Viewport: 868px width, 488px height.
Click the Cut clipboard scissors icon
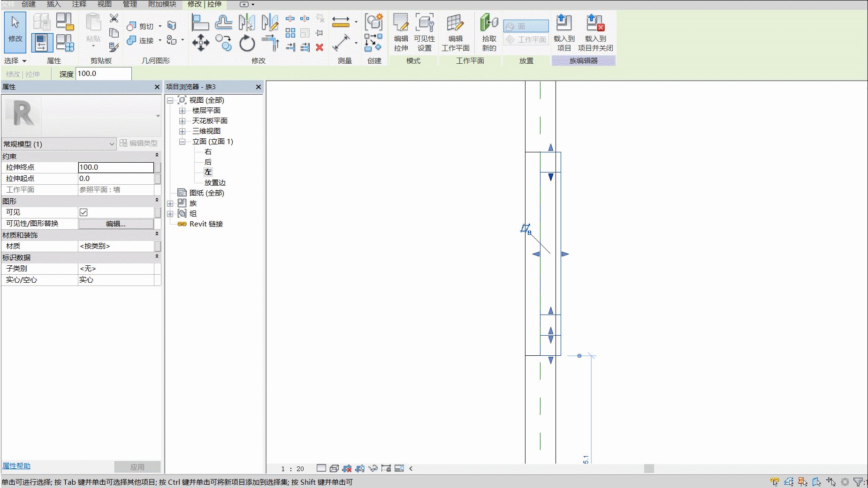pos(114,18)
